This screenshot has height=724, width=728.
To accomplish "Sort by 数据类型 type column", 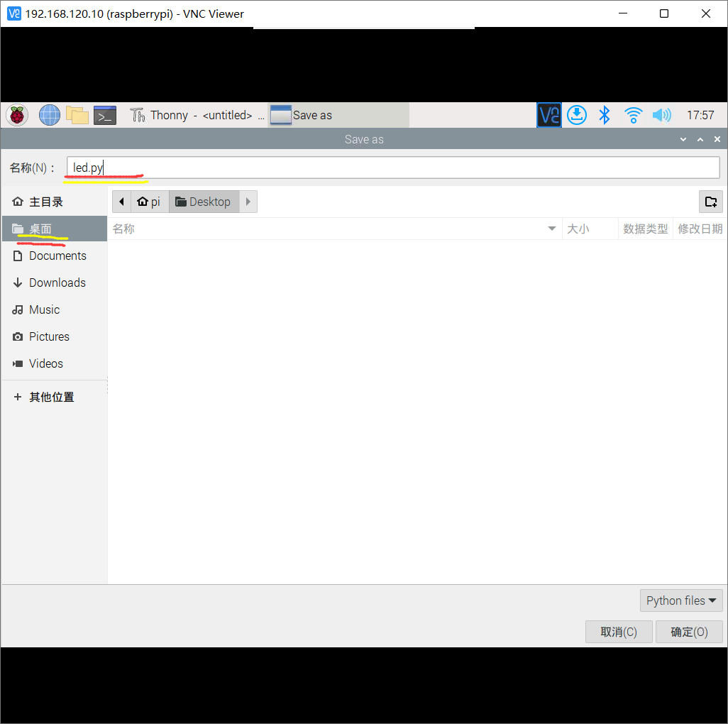I will point(646,229).
